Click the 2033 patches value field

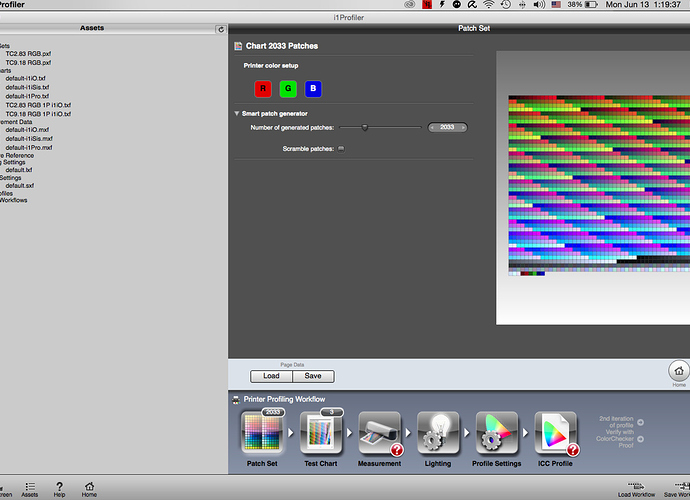(448, 128)
